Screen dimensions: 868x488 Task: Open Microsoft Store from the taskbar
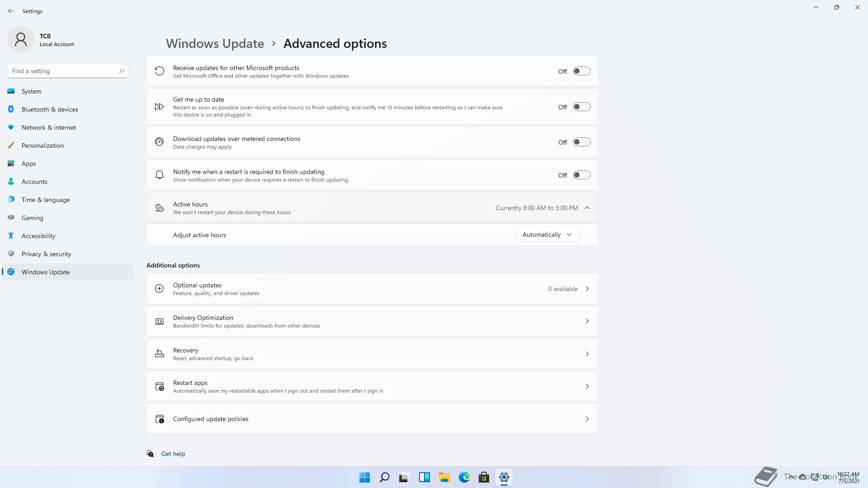[484, 477]
